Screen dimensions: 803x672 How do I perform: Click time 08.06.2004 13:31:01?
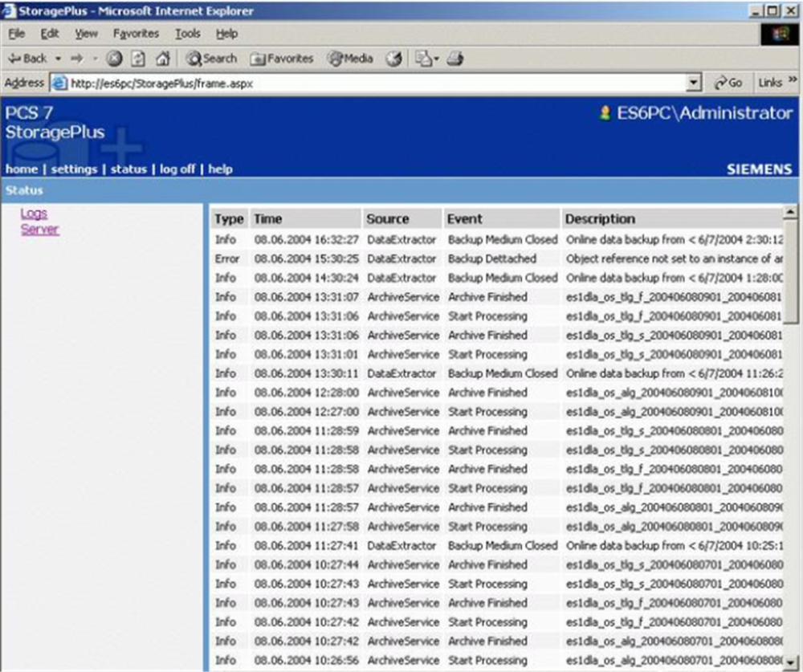pyautogui.click(x=306, y=354)
